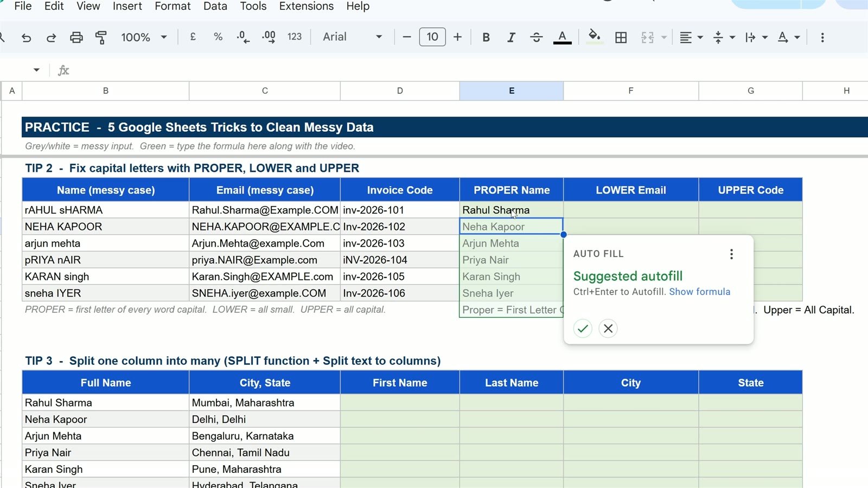
Task: Open the Auto Fill popup three-dot menu
Action: [731, 254]
